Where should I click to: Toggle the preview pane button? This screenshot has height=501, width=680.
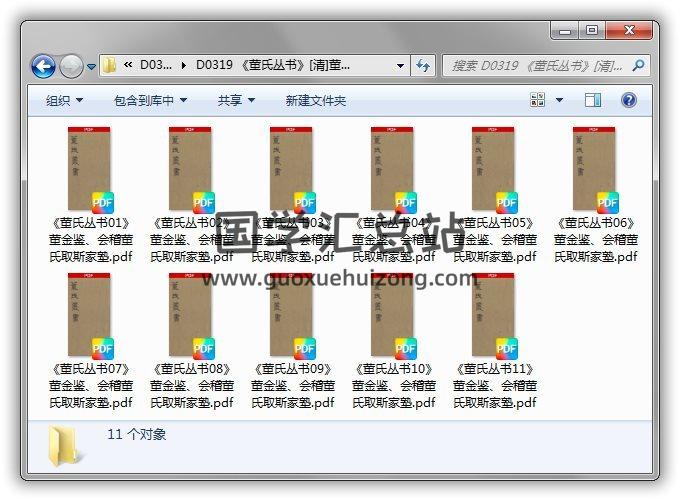593,100
